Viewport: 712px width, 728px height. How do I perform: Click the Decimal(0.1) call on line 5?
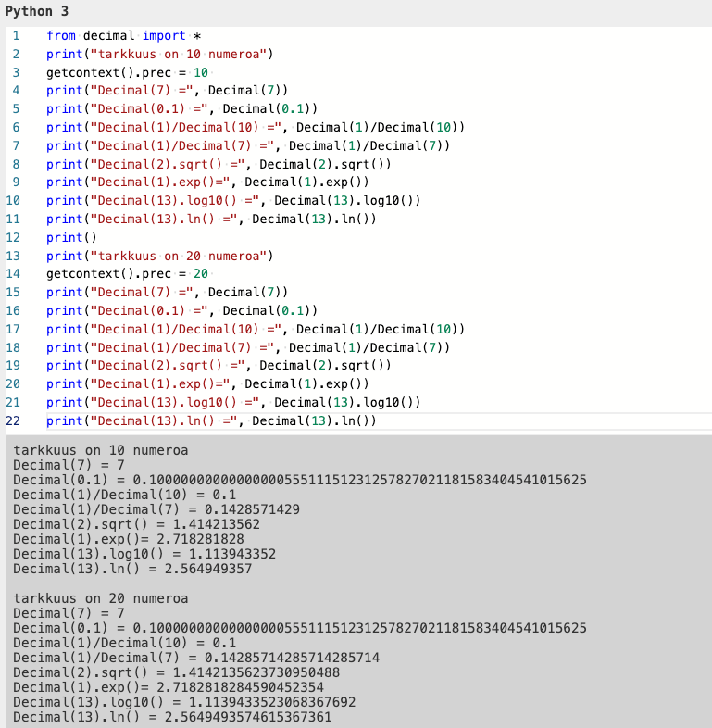(x=269, y=108)
